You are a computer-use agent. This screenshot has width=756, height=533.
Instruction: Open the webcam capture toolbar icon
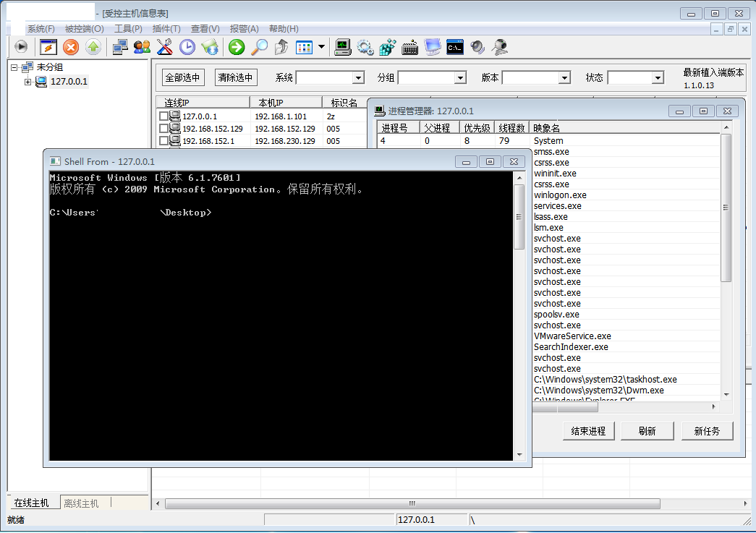tap(500, 48)
